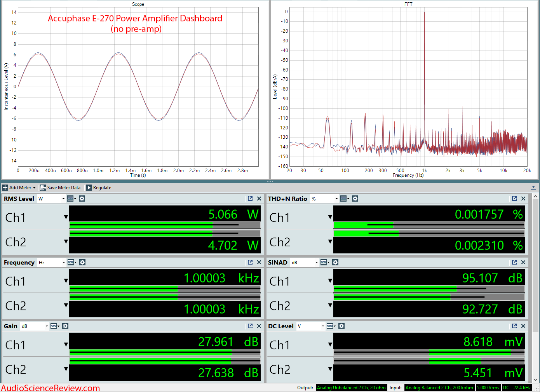The width and height of the screenshot is (540, 392).
Task: Click SINAD Ch2 bar meter
Action: pyautogui.click(x=429, y=297)
